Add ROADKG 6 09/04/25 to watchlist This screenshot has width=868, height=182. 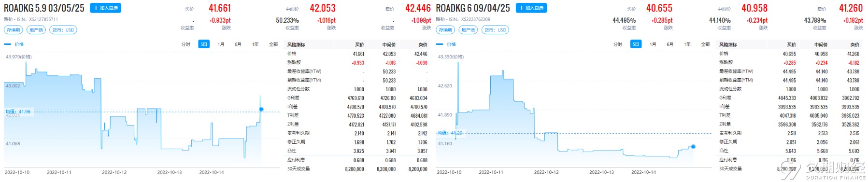tap(531, 8)
